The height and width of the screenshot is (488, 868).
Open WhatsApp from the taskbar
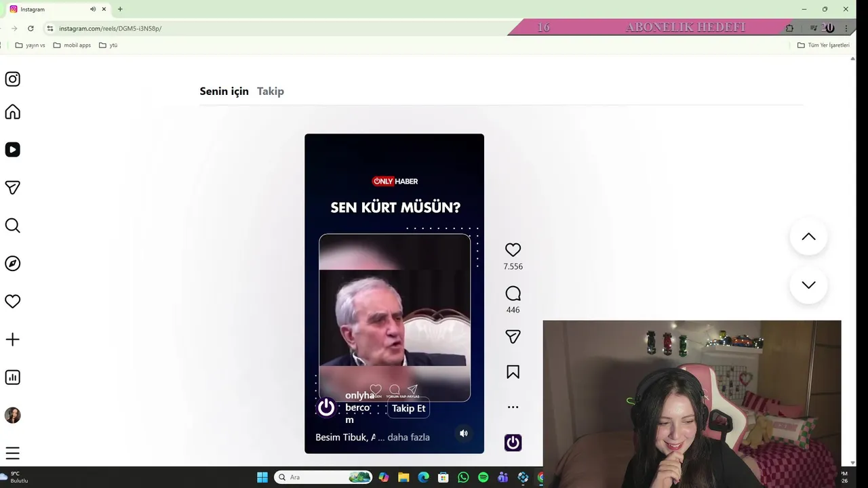click(x=463, y=477)
